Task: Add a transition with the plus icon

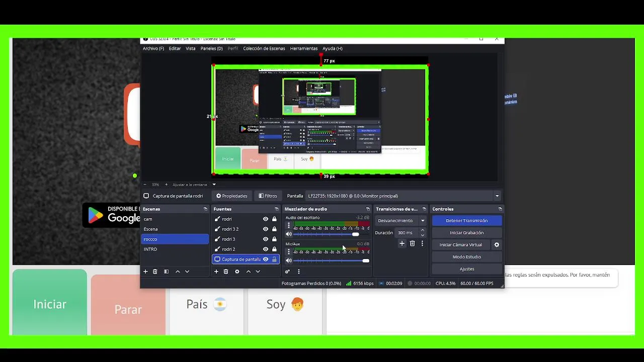Action: click(402, 243)
